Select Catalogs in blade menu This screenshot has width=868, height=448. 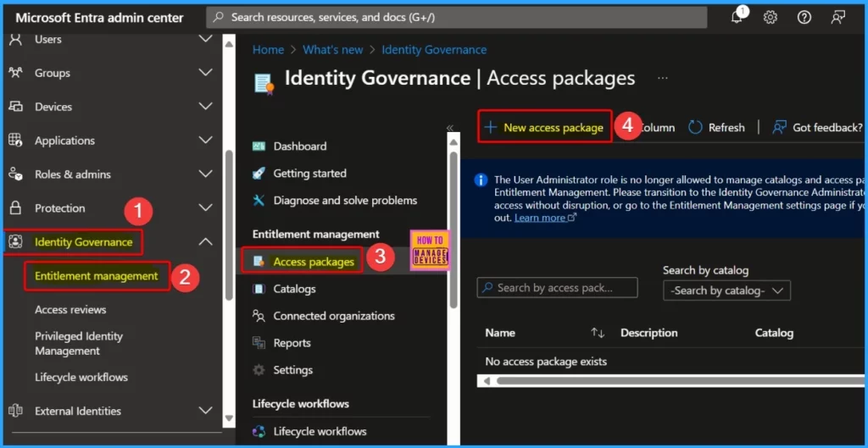294,289
